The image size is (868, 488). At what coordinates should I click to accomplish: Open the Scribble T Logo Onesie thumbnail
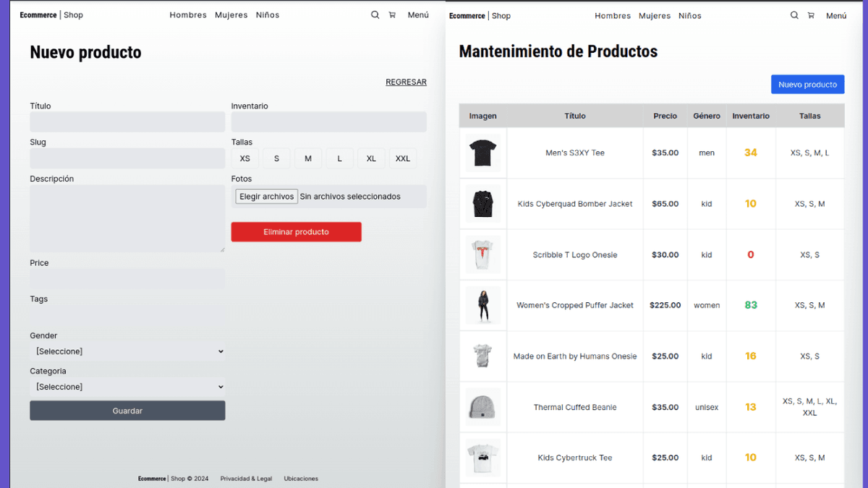pyautogui.click(x=483, y=254)
